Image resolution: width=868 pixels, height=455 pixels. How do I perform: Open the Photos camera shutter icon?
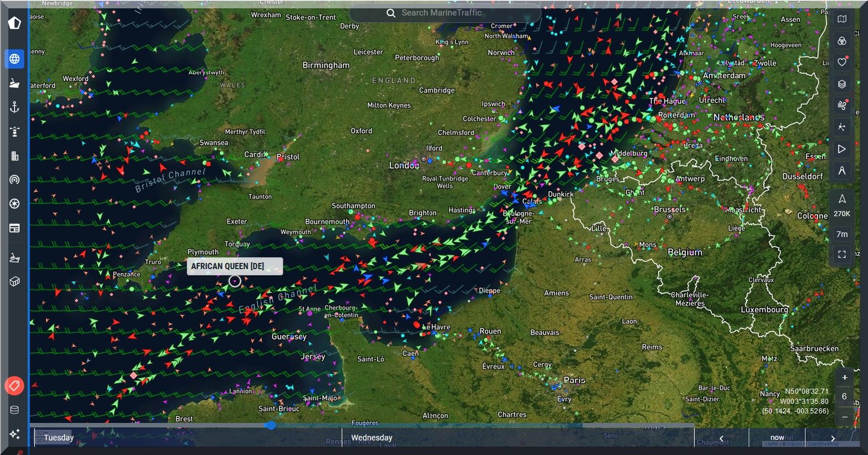click(14, 204)
